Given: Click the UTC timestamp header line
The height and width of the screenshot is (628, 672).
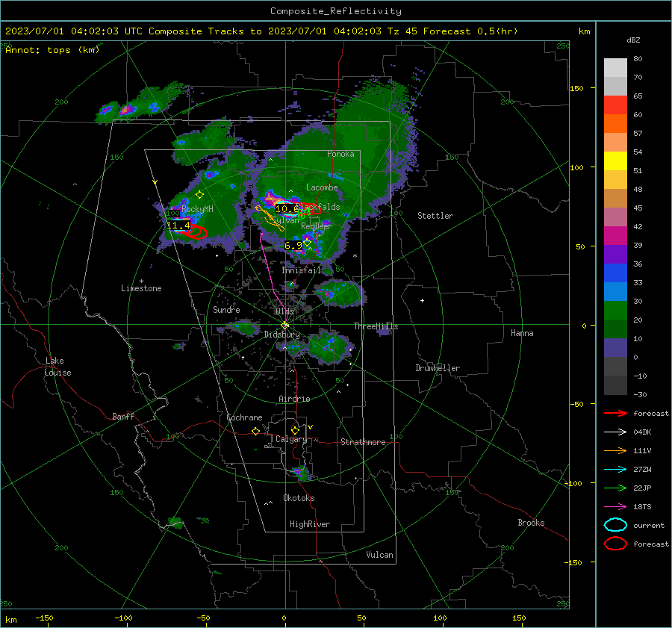Looking at the screenshot, I should 261,31.
